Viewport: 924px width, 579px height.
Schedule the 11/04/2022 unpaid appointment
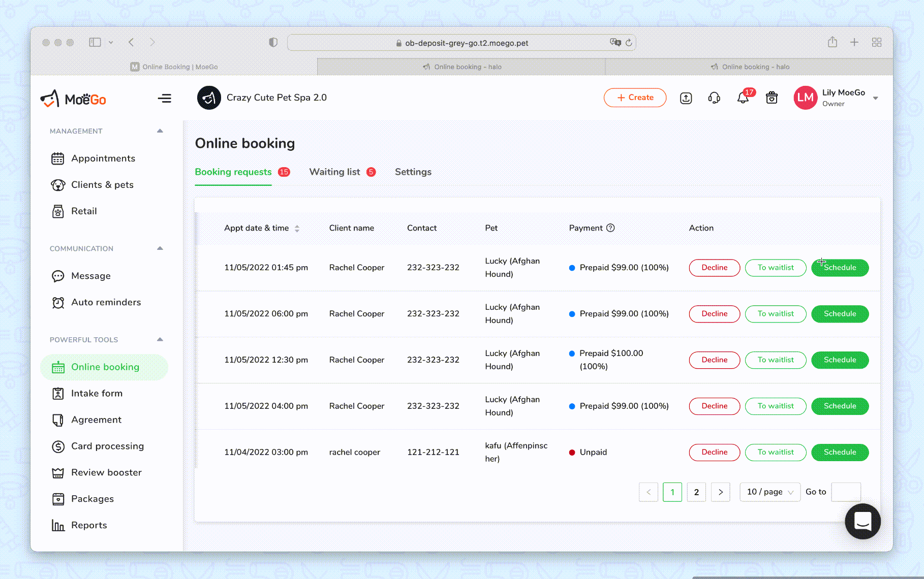[839, 452]
